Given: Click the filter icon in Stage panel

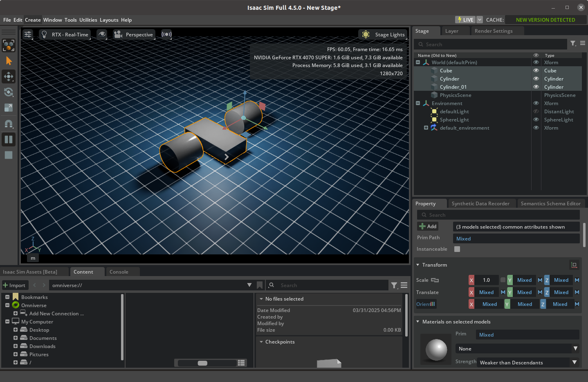Looking at the screenshot, I should click(x=573, y=43).
